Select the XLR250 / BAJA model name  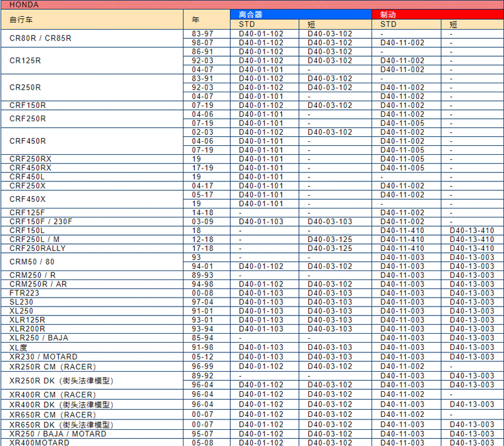point(39,338)
